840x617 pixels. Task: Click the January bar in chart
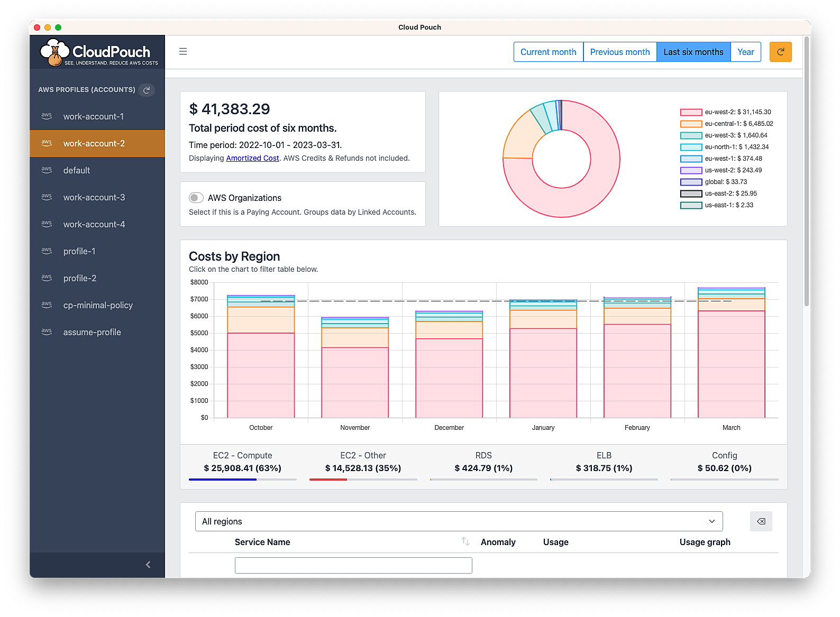pyautogui.click(x=543, y=358)
